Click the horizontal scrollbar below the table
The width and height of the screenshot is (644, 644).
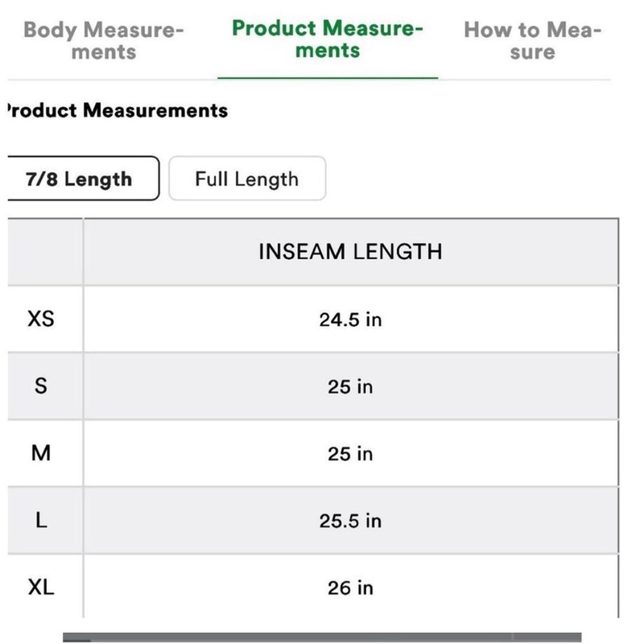tap(322, 637)
